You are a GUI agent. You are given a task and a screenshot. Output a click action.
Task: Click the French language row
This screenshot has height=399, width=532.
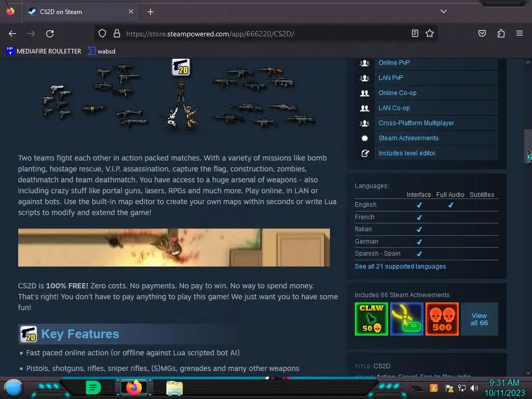[x=426, y=217]
